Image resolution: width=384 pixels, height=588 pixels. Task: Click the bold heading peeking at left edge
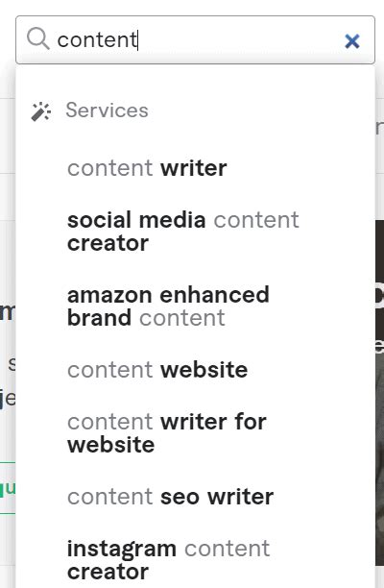[x=8, y=312]
